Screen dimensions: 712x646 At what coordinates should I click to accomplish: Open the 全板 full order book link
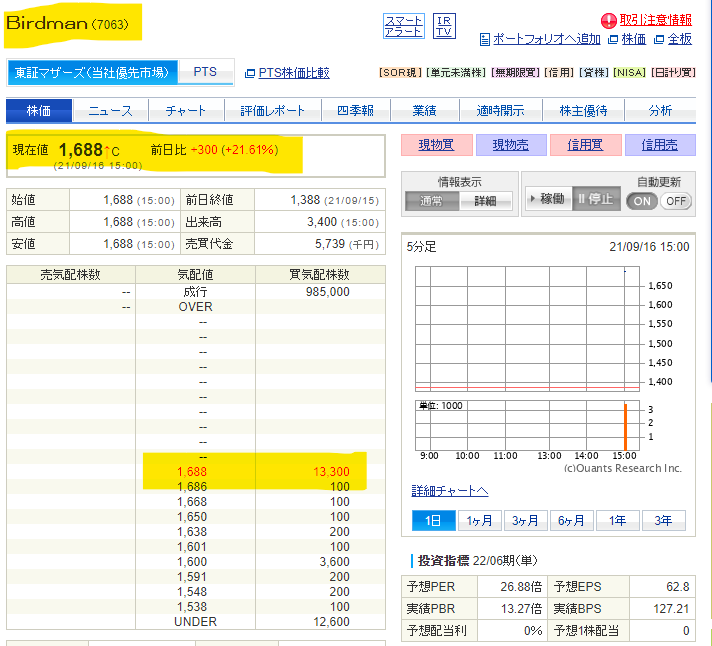tap(680, 39)
